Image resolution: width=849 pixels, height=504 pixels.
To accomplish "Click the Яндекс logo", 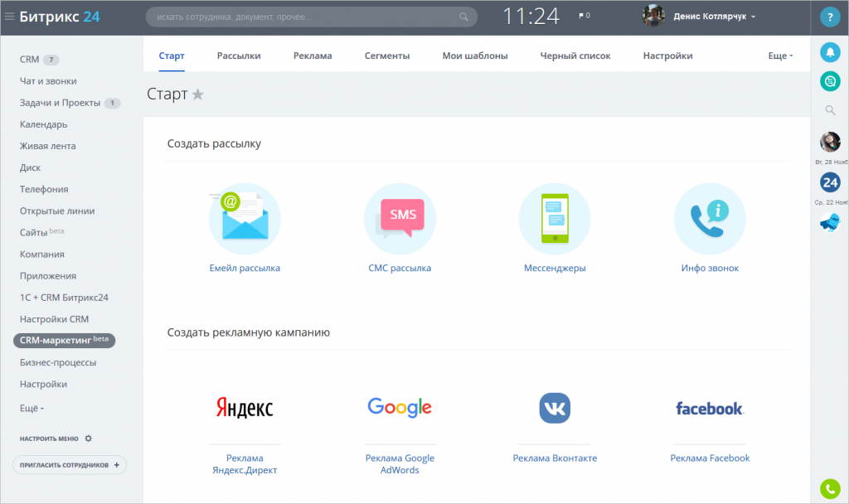I will click(245, 408).
